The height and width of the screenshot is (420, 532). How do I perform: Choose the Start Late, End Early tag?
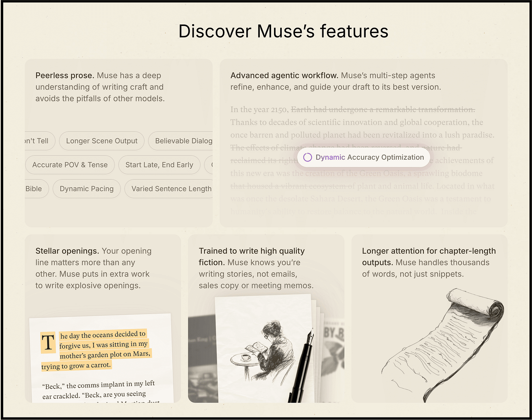click(159, 165)
